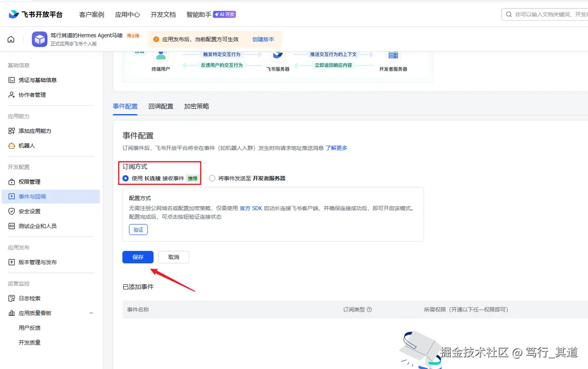Click the orange warning icon in the banner
588x369 pixels.
(x=156, y=40)
